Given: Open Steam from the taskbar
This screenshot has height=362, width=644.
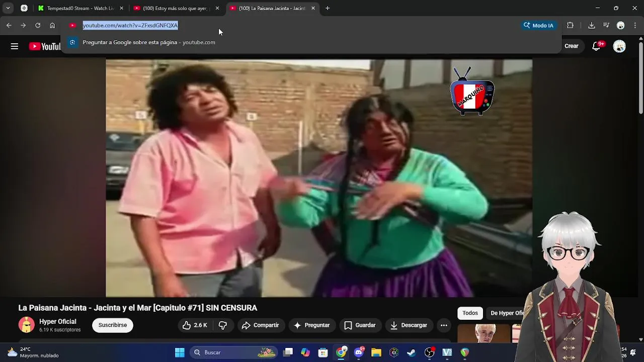Looking at the screenshot, I should (x=412, y=352).
